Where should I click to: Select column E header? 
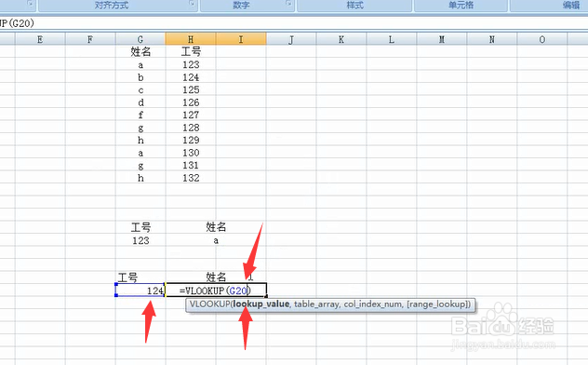point(40,39)
